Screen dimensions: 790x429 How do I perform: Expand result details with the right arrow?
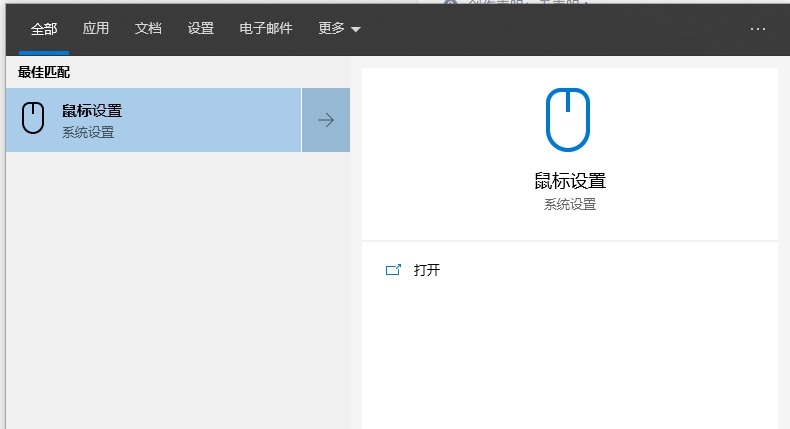tap(326, 120)
